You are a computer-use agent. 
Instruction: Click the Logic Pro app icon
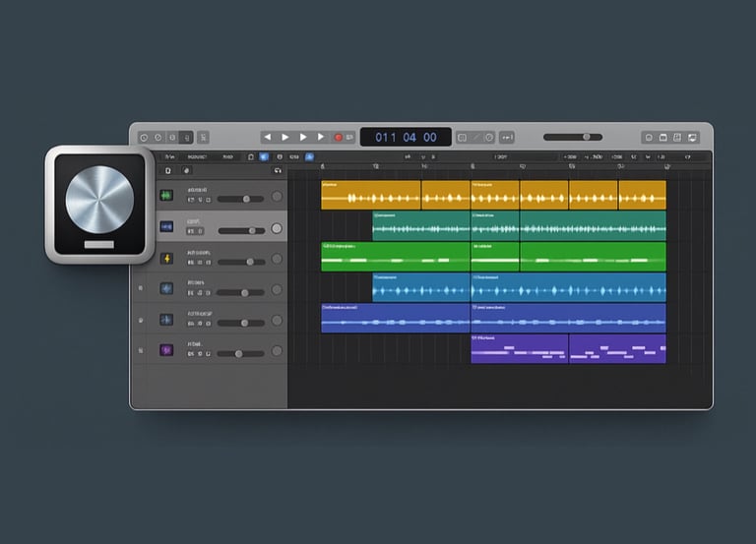pos(99,205)
